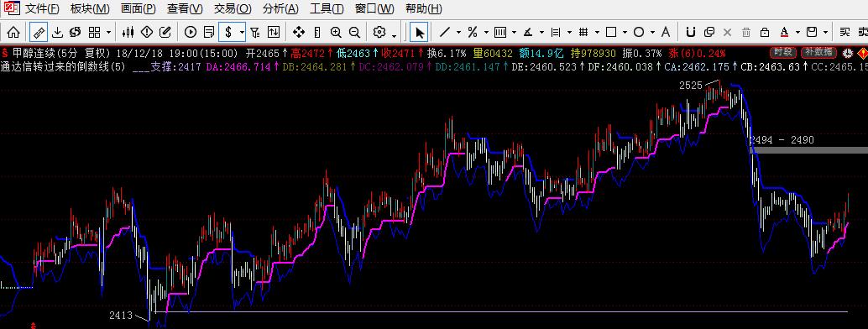Open the 分析(A) menu
Screen dimensions: 868x329
pos(280,9)
